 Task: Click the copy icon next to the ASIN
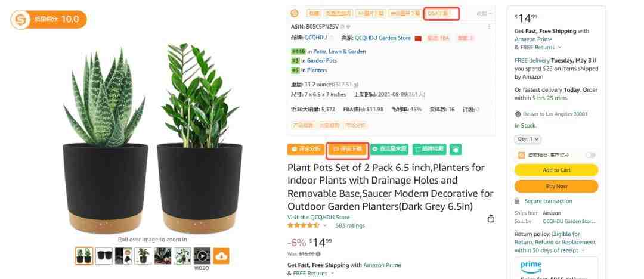(x=342, y=27)
